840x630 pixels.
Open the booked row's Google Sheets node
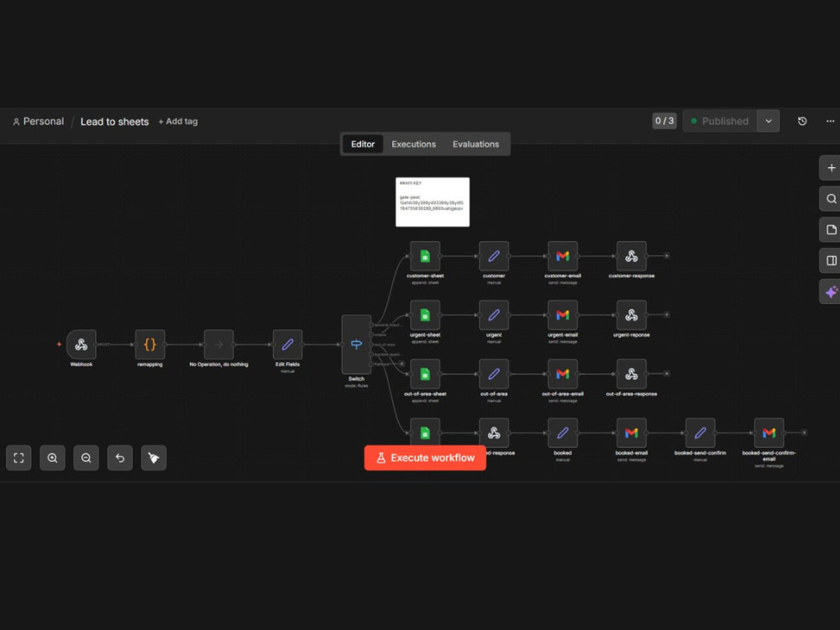(425, 432)
